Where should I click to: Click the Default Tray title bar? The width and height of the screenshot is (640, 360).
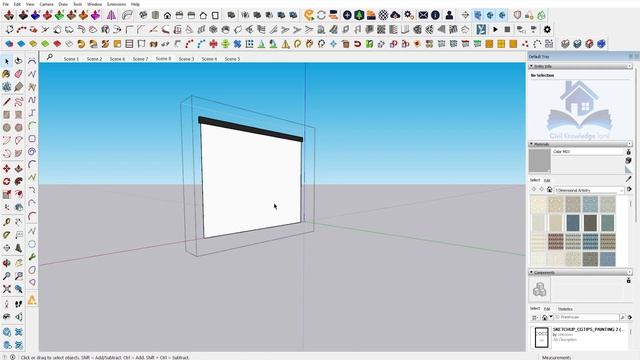coord(583,56)
